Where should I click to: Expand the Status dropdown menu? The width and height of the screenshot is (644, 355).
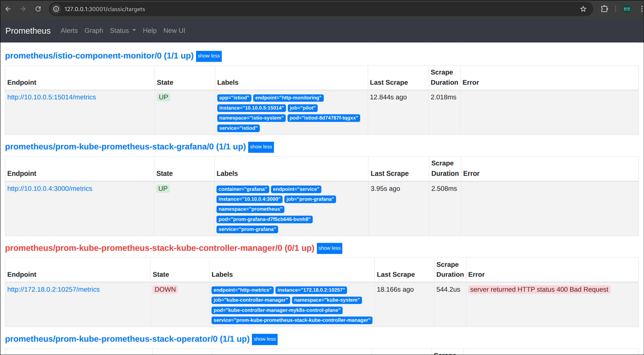123,31
